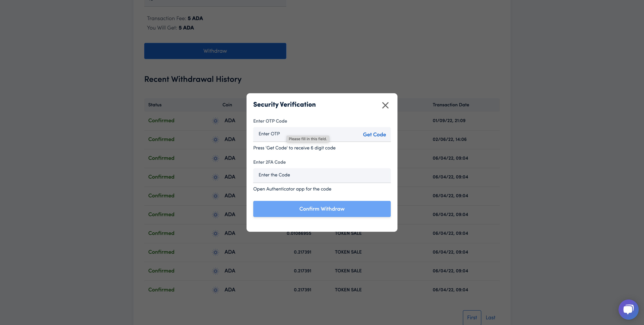
Task: Click ADA coin icon in 01/09/22 row
Action: (x=215, y=121)
